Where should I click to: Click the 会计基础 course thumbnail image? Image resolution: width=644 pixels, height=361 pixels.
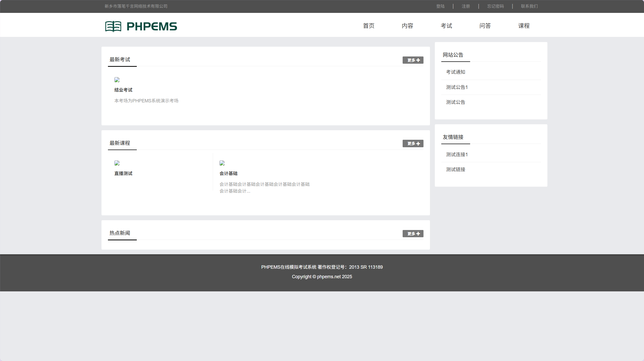(222, 163)
